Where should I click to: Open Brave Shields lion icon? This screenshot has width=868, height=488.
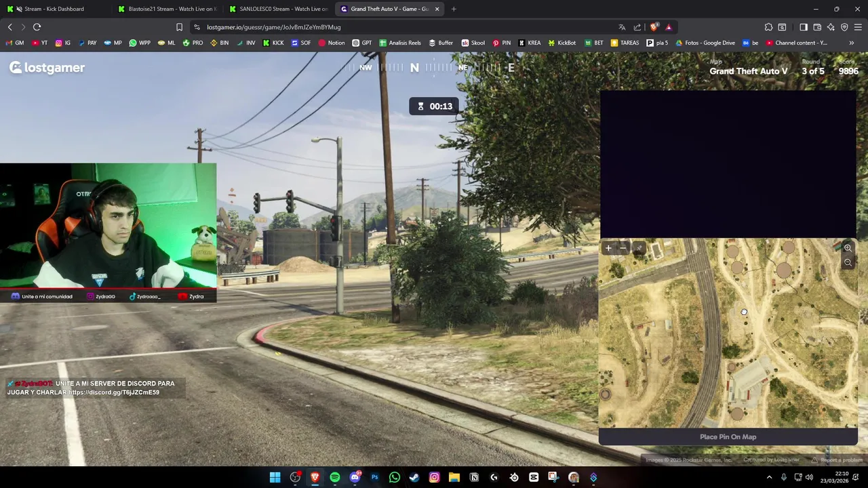[x=654, y=27]
